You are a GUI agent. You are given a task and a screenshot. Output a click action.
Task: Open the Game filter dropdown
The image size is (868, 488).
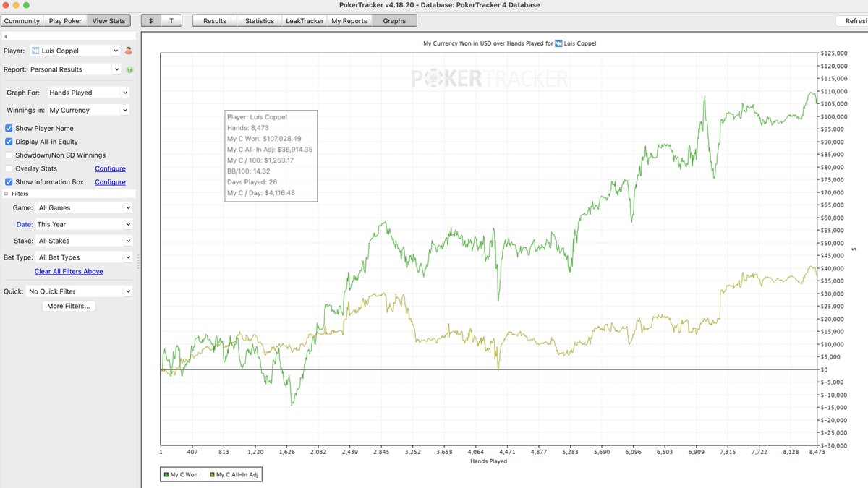point(84,207)
